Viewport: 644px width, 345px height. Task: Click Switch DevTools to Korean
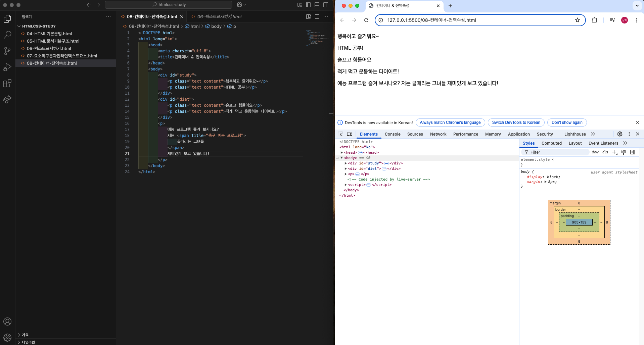516,122
